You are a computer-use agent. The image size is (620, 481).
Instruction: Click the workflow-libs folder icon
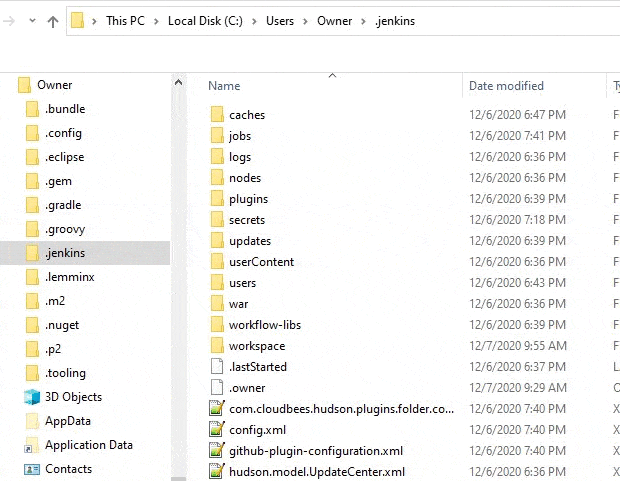tap(217, 324)
